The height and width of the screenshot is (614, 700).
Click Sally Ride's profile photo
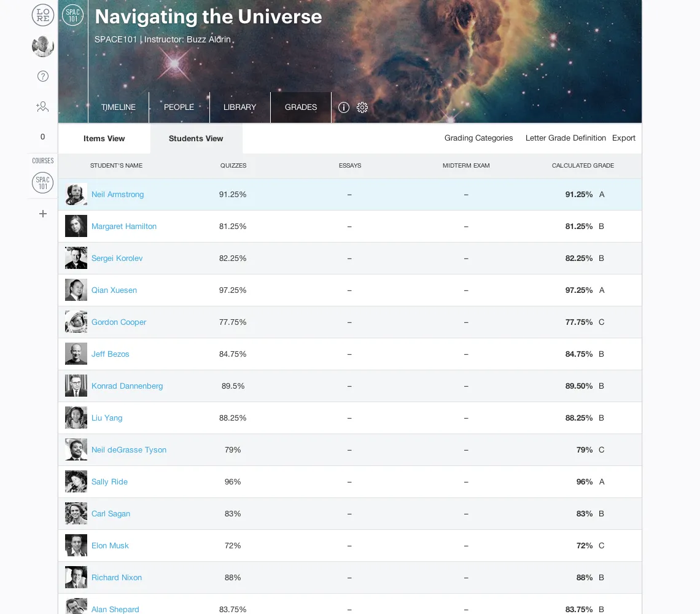76,482
